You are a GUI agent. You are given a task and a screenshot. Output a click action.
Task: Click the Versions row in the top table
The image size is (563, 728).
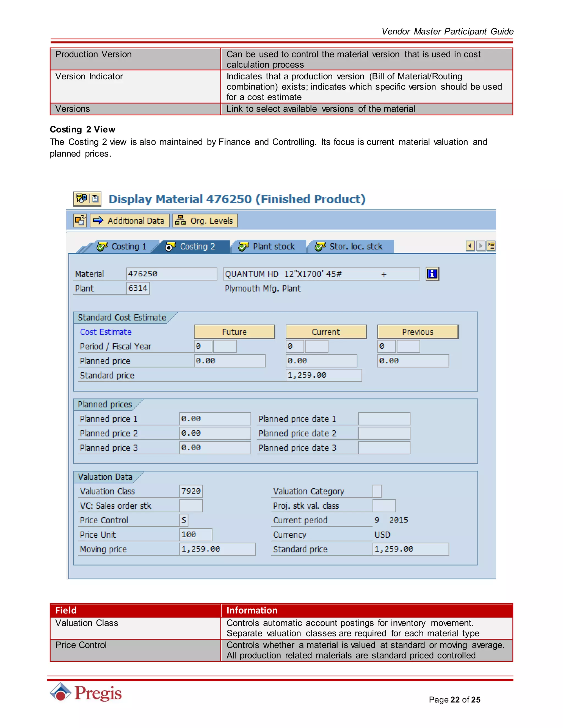(x=281, y=109)
